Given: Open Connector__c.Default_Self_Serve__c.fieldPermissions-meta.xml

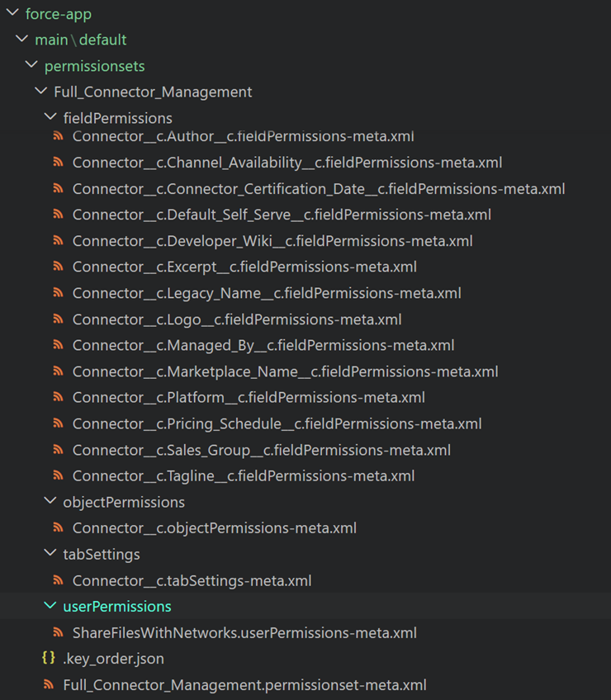Looking at the screenshot, I should (x=282, y=215).
